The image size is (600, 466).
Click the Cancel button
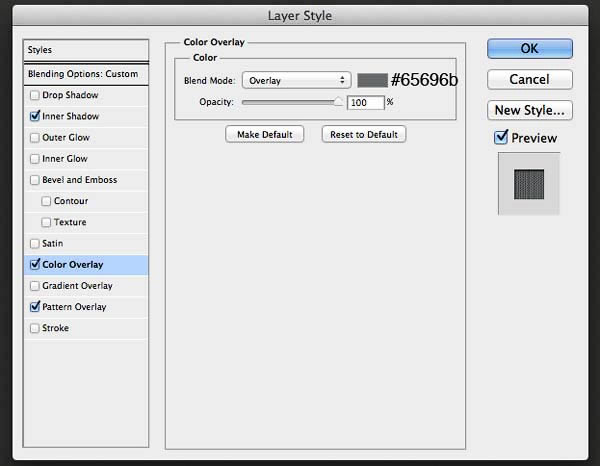coord(530,80)
